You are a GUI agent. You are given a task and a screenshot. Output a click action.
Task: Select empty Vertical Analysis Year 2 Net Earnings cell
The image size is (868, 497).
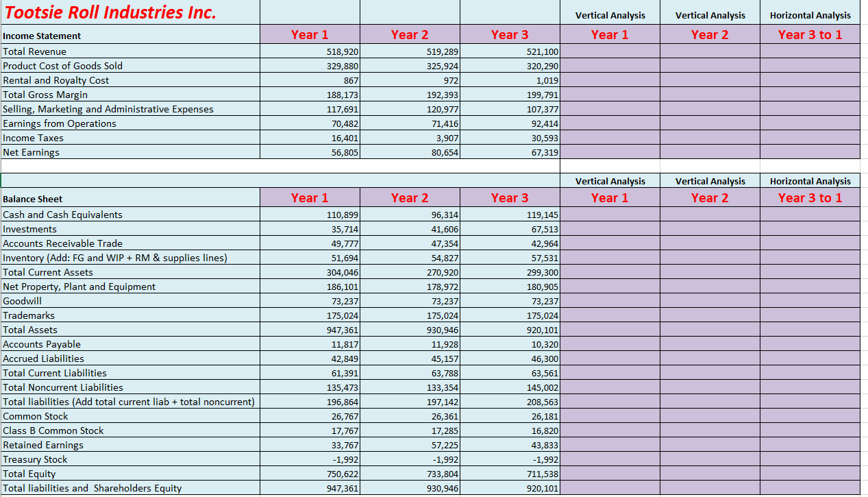click(x=710, y=152)
